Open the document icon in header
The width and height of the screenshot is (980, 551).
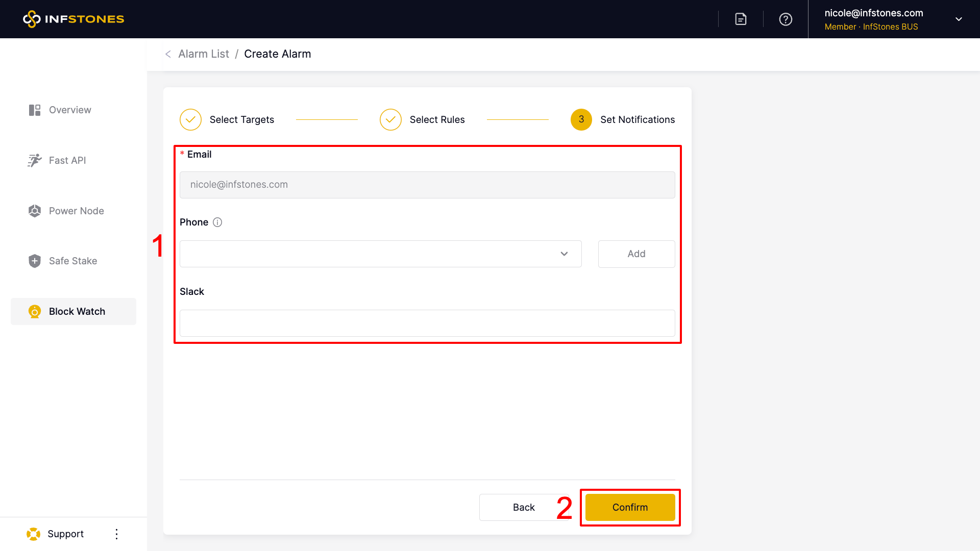click(x=741, y=19)
